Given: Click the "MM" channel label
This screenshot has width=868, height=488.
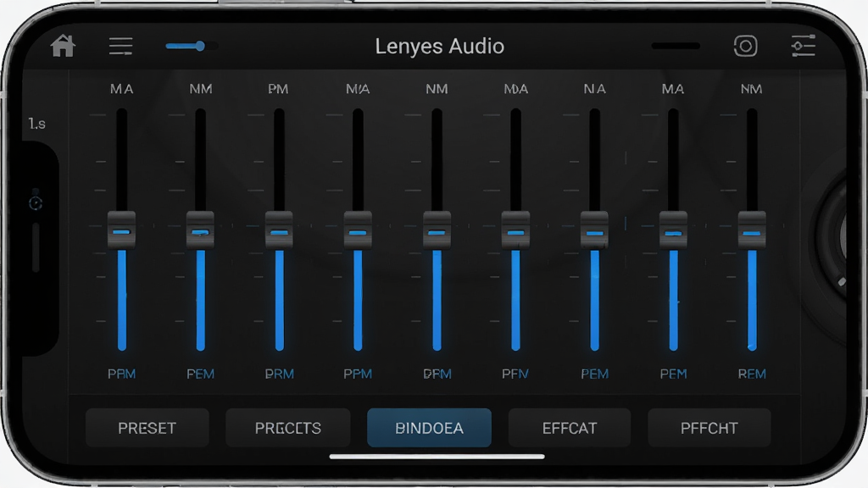Looking at the screenshot, I should (x=201, y=89).
